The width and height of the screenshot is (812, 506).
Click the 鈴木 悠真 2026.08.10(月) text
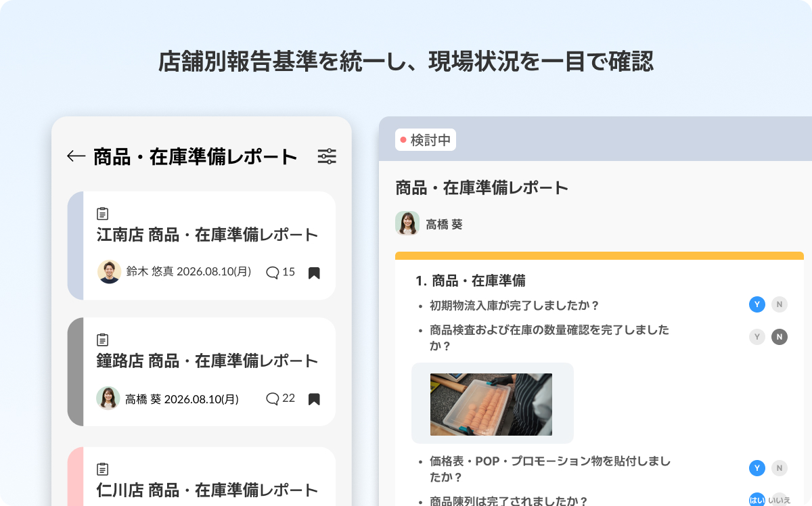tap(189, 272)
